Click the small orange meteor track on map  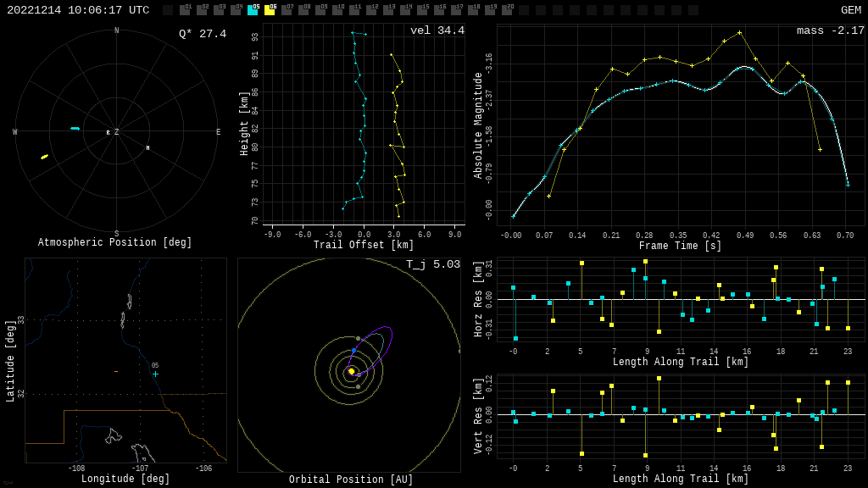116,371
